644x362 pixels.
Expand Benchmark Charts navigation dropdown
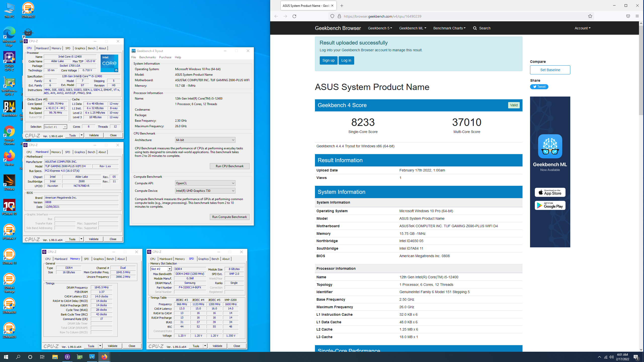[449, 28]
